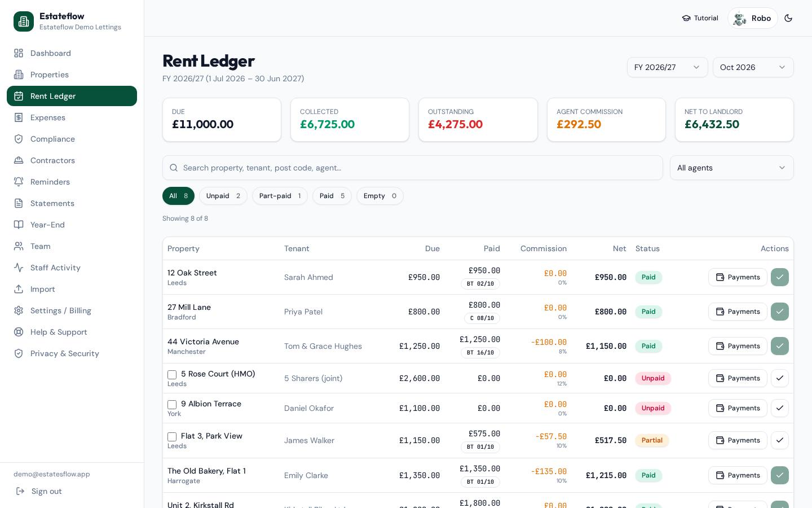Open Settings / Billing
Viewport: 812px width, 508px height.
pyautogui.click(x=72, y=310)
